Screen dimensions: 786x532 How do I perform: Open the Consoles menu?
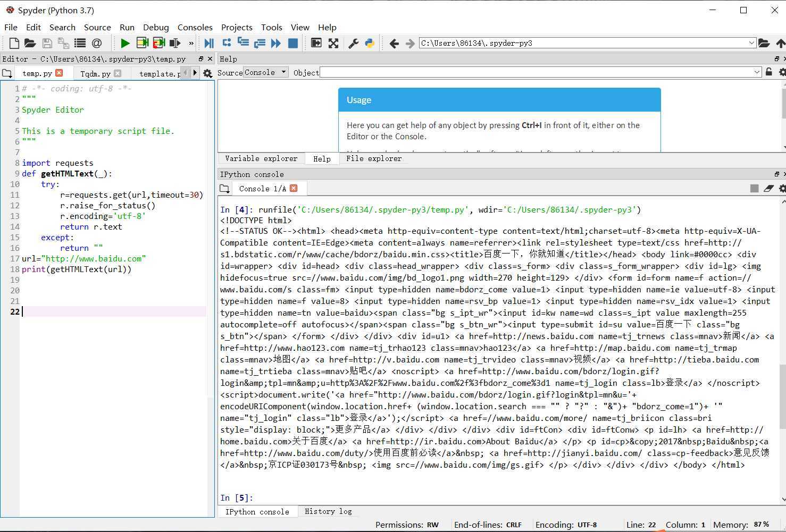195,27
